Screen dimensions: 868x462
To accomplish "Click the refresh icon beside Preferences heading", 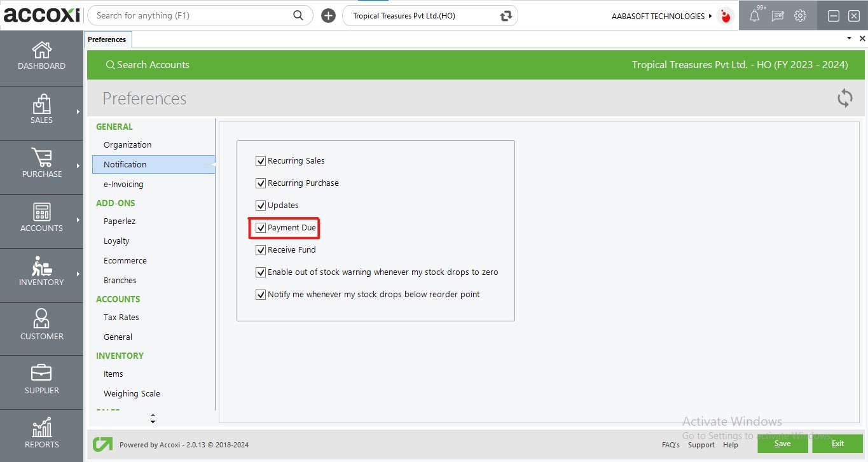I will click(x=844, y=98).
